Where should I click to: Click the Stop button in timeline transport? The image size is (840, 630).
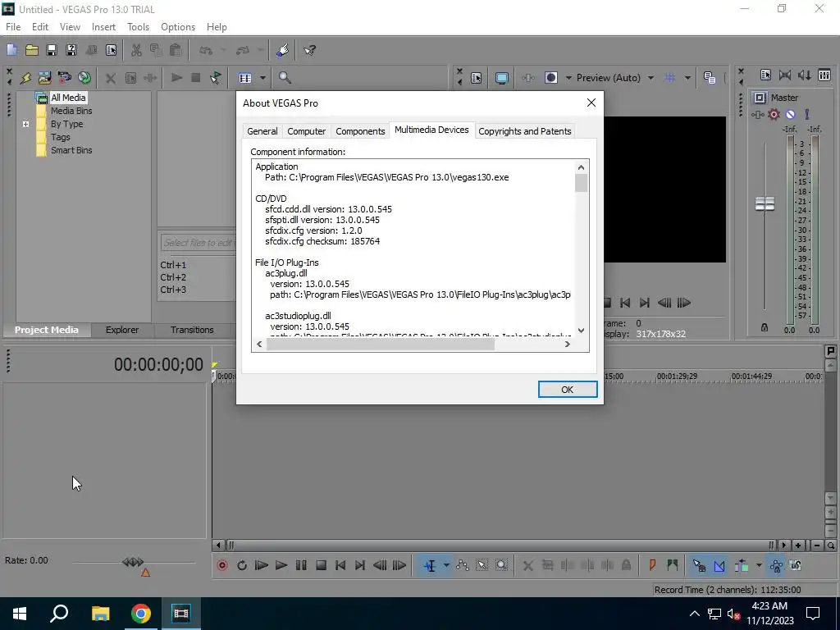coord(321,565)
